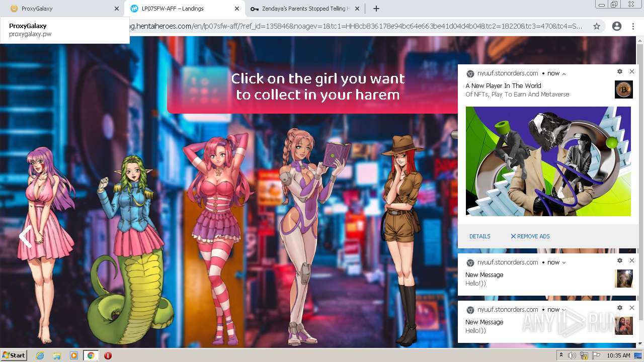Viewport: 644px width, 362px height.
Task: Open the volume speaker tray icon
Action: pos(573,355)
